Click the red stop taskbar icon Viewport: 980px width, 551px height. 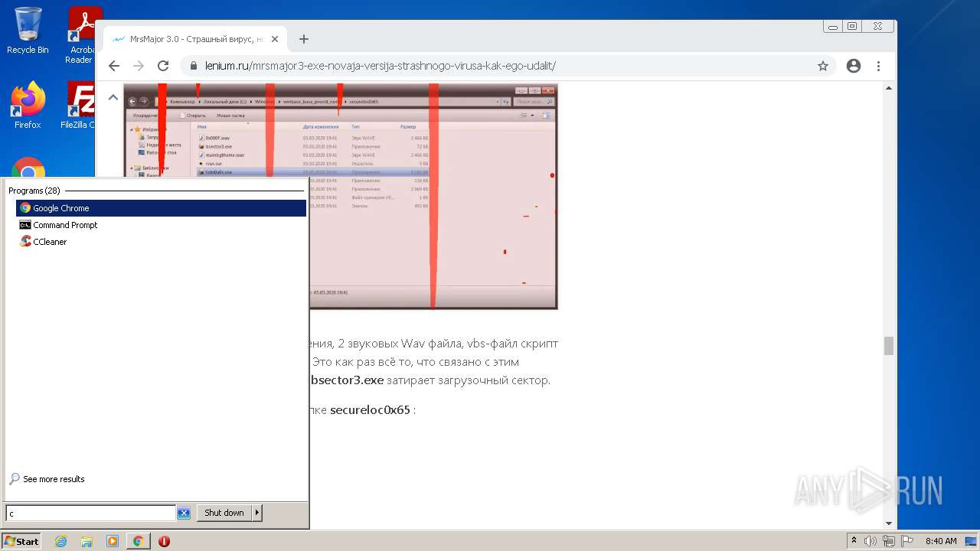[164, 541]
